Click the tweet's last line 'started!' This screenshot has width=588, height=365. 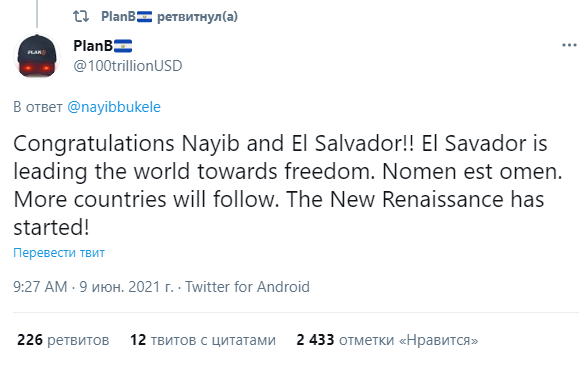(x=51, y=227)
